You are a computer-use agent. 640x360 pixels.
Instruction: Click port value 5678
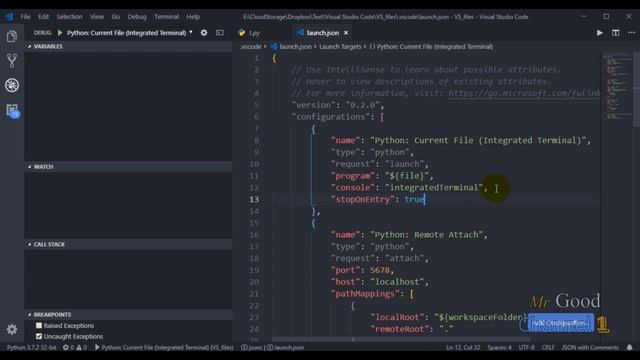tap(380, 270)
